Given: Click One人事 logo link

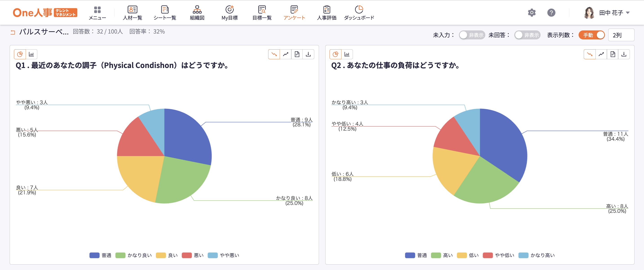Looking at the screenshot, I should point(45,13).
